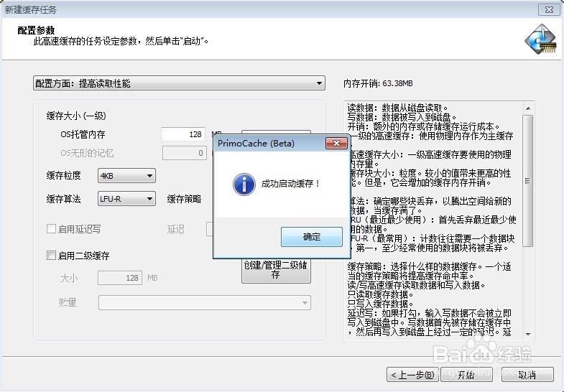
Task: Close the PrimoCache (Beta) message dialog
Action: (336, 144)
